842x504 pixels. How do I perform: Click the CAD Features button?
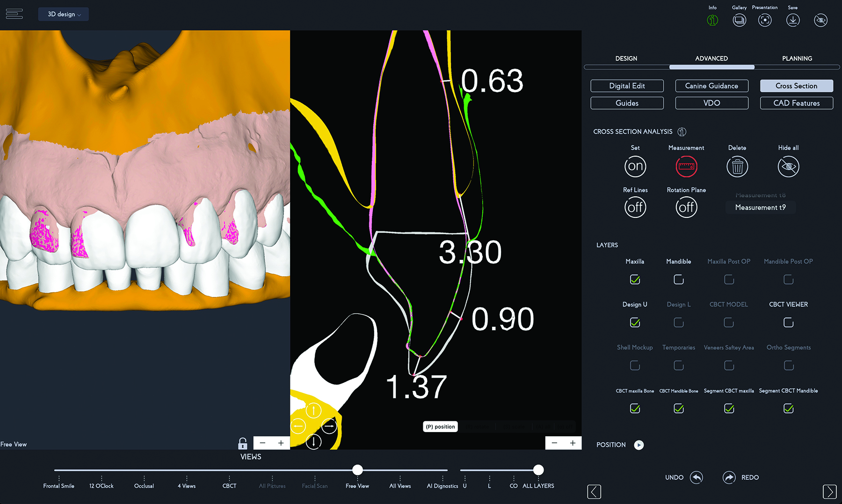pyautogui.click(x=796, y=103)
